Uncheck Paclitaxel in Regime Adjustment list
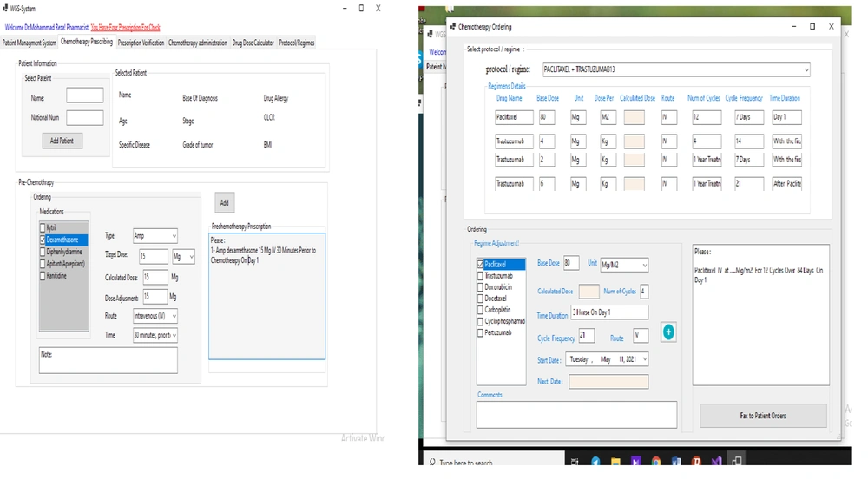Screen dimensions: 868x486 click(x=481, y=264)
